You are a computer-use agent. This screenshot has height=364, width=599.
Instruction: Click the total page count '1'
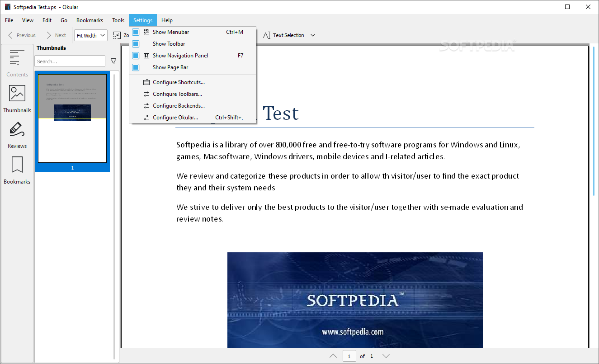pyautogui.click(x=372, y=356)
